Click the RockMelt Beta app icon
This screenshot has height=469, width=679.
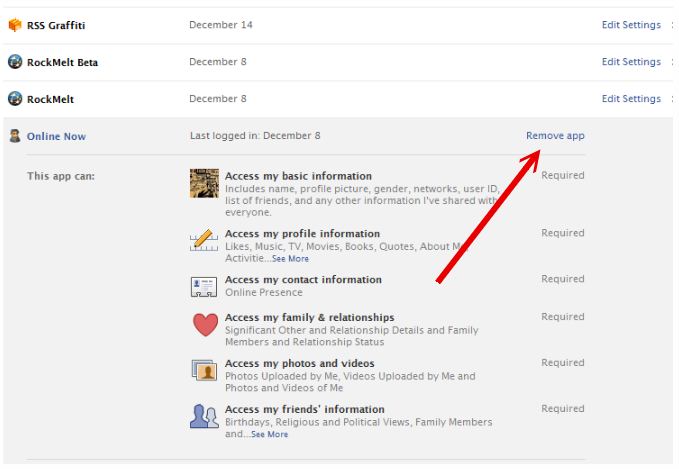coord(15,62)
